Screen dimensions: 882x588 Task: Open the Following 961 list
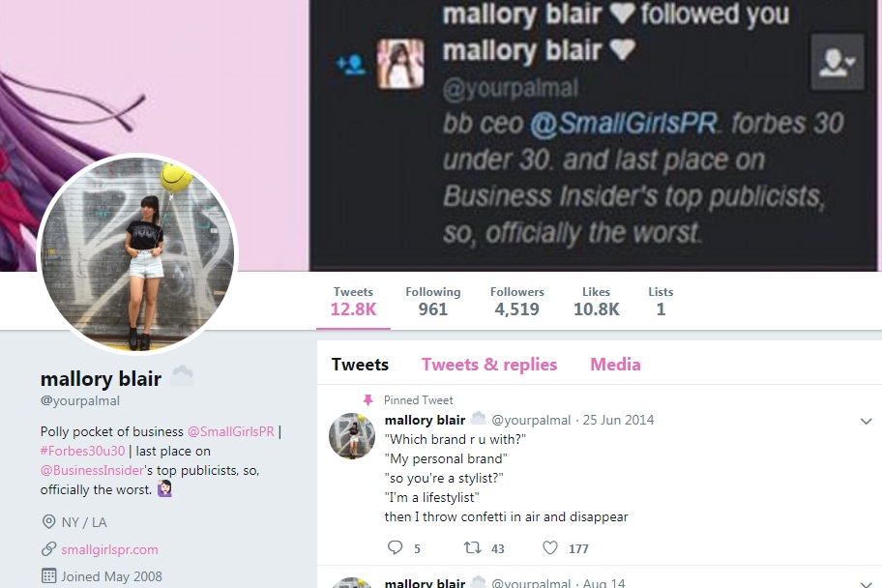point(433,302)
